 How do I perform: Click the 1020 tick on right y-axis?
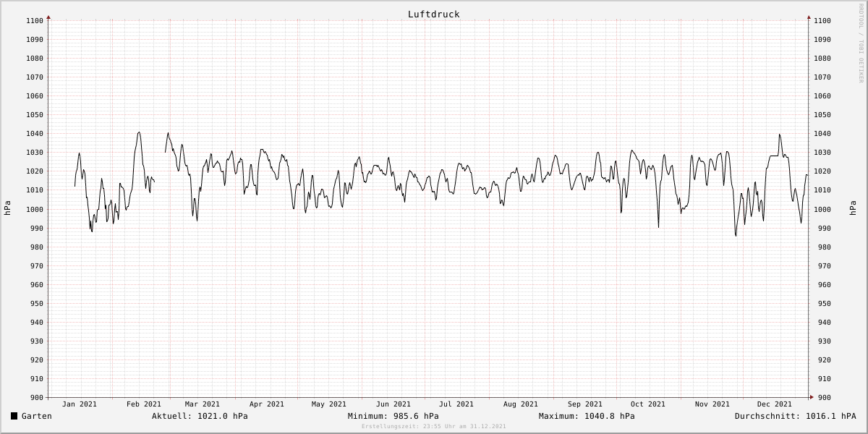tap(822, 171)
